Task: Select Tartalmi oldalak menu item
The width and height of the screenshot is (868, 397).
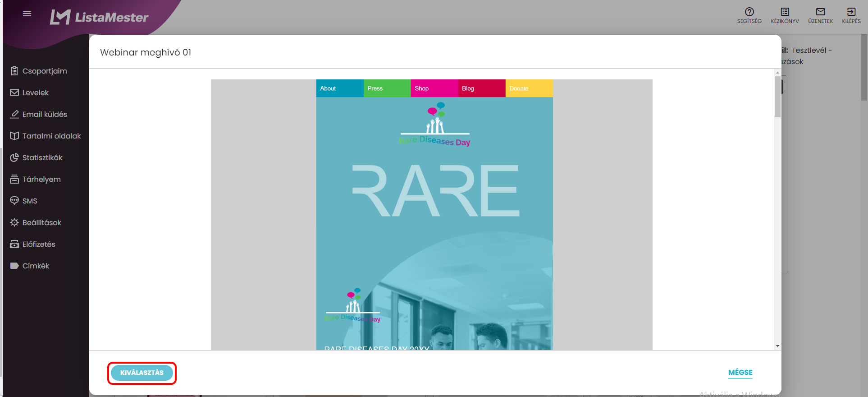Action: (51, 136)
